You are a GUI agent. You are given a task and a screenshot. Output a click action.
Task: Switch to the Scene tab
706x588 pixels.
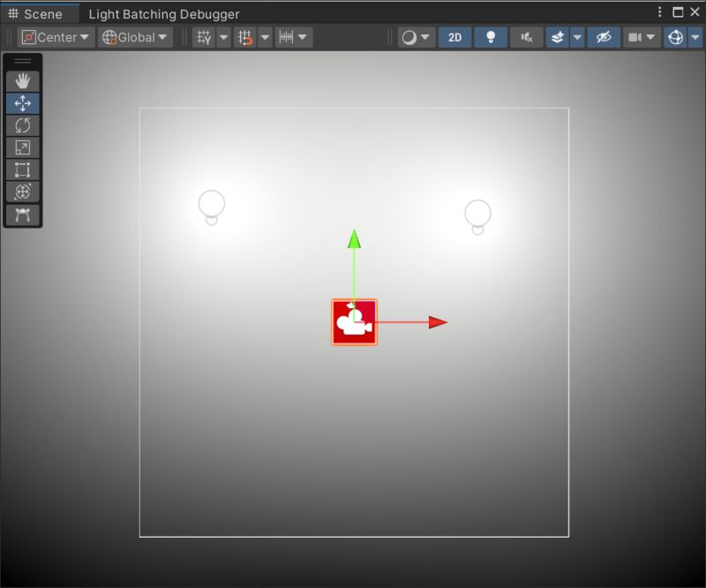[41, 14]
